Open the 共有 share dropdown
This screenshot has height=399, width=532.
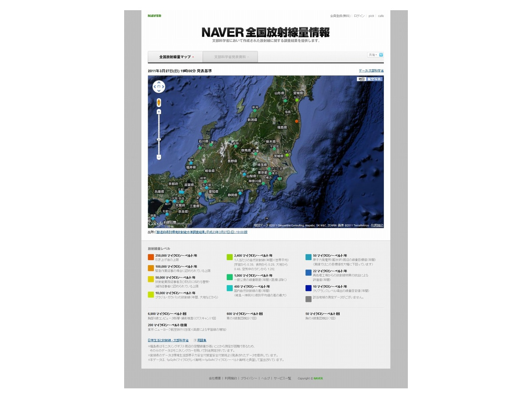tap(372, 55)
